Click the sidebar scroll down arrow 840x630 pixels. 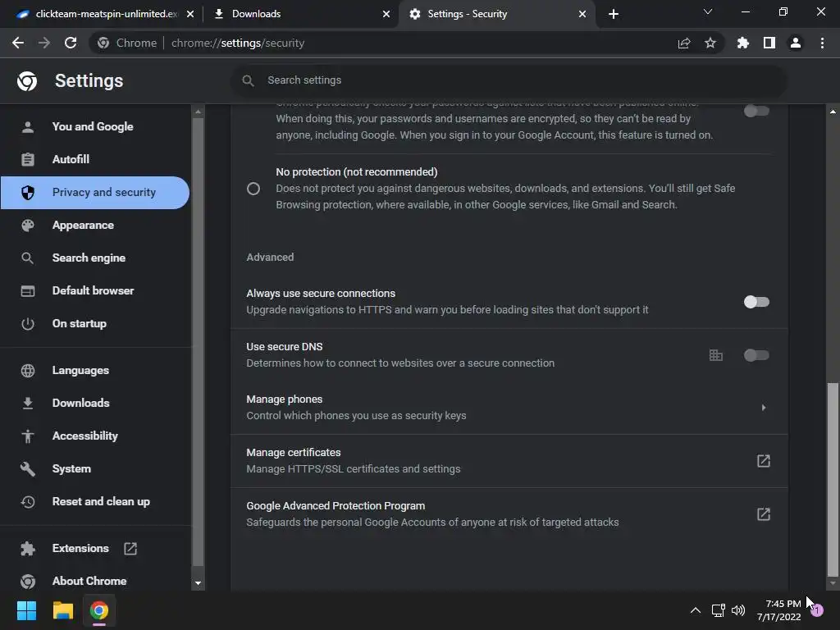[x=199, y=583]
